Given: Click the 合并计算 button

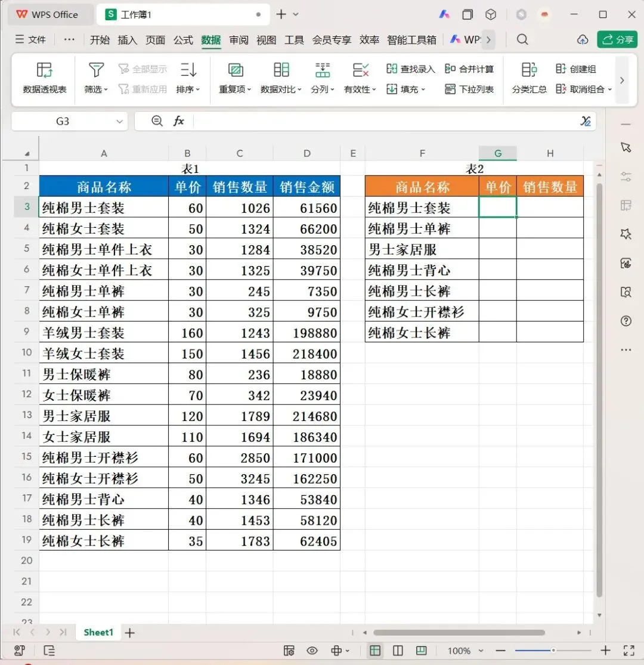Looking at the screenshot, I should point(469,69).
